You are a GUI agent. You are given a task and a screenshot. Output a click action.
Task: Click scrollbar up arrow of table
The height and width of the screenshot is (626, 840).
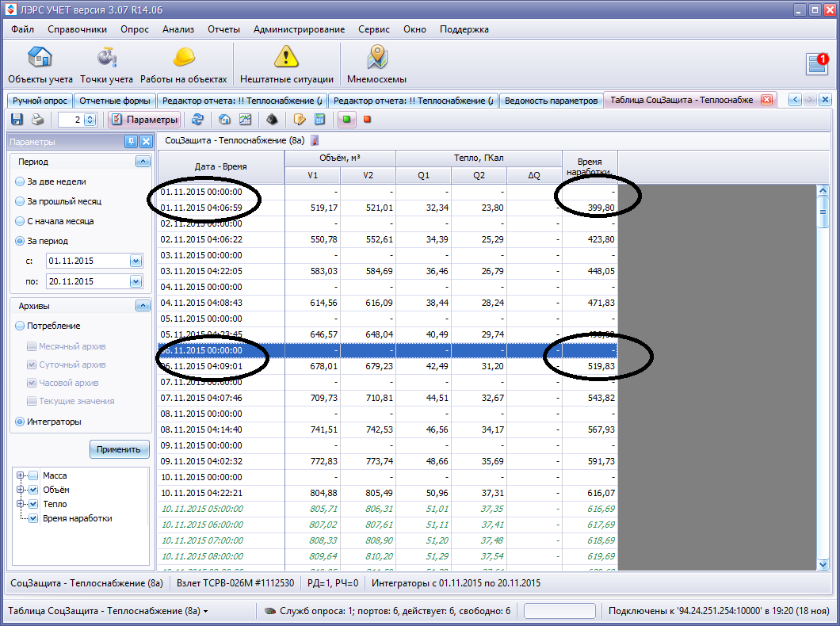point(823,190)
